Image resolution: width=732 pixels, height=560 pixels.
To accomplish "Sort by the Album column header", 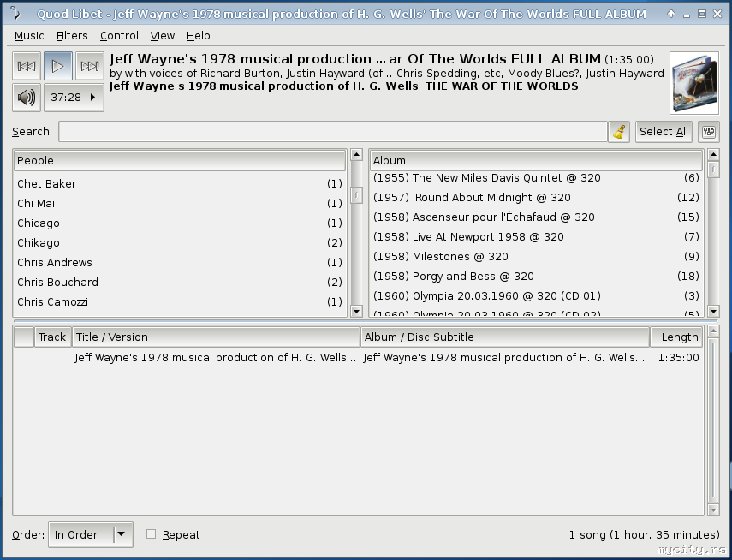I will tap(537, 161).
